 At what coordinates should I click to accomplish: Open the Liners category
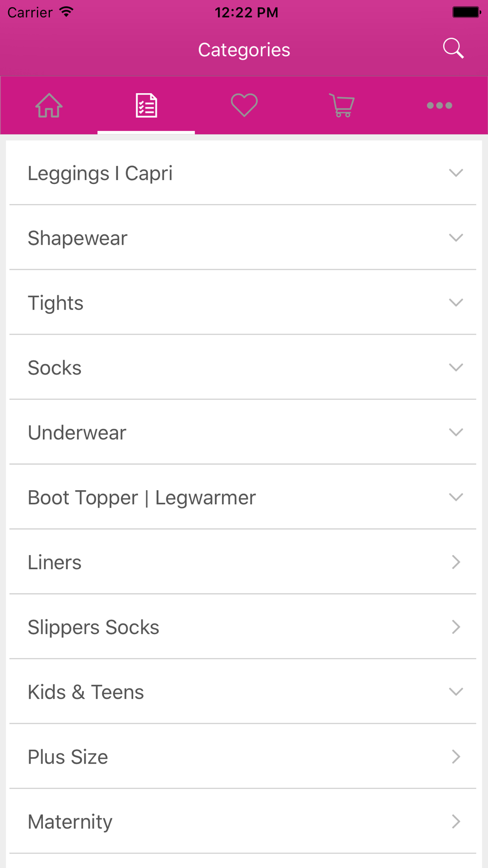click(243, 562)
